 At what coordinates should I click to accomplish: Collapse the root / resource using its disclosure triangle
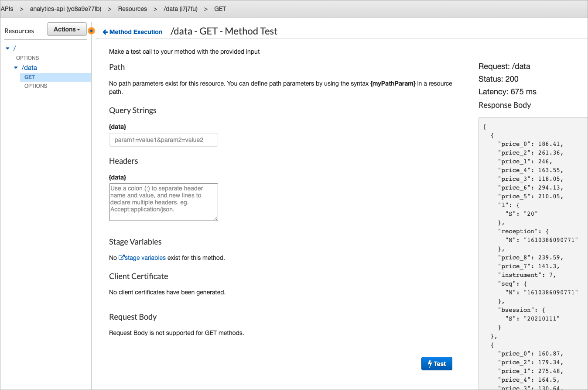[7, 48]
